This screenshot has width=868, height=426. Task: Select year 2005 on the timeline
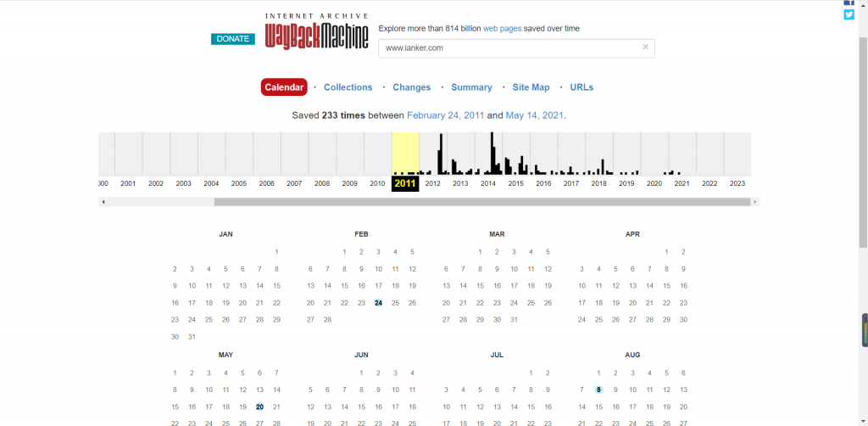click(239, 183)
